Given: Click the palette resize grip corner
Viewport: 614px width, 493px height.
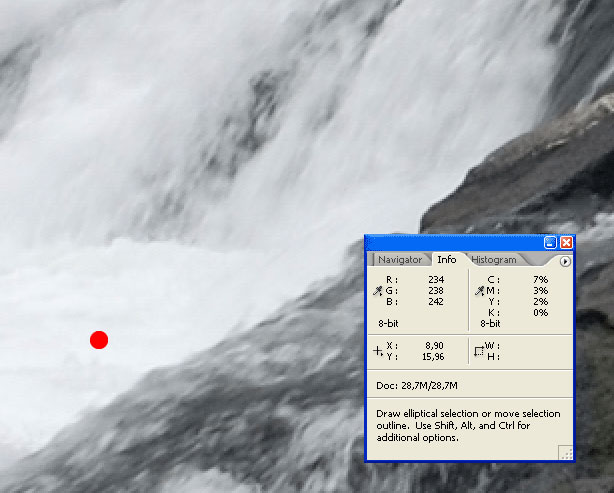Looking at the screenshot, I should click(x=566, y=454).
